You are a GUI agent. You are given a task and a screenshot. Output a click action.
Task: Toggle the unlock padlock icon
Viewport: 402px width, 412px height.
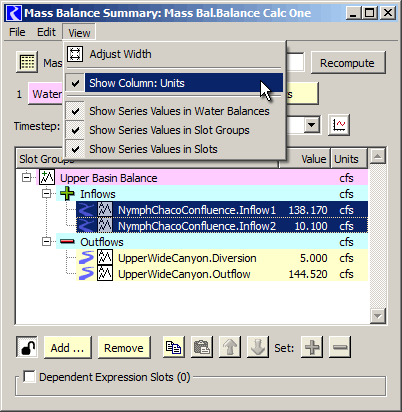click(x=27, y=347)
